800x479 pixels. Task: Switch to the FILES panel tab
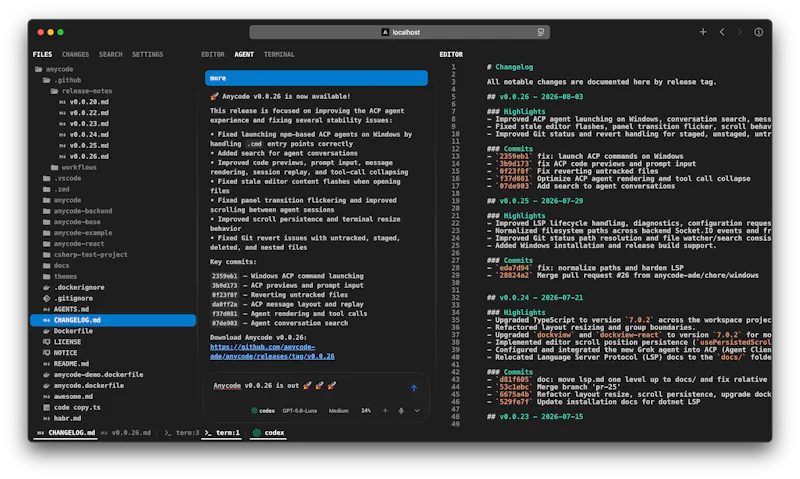(42, 55)
